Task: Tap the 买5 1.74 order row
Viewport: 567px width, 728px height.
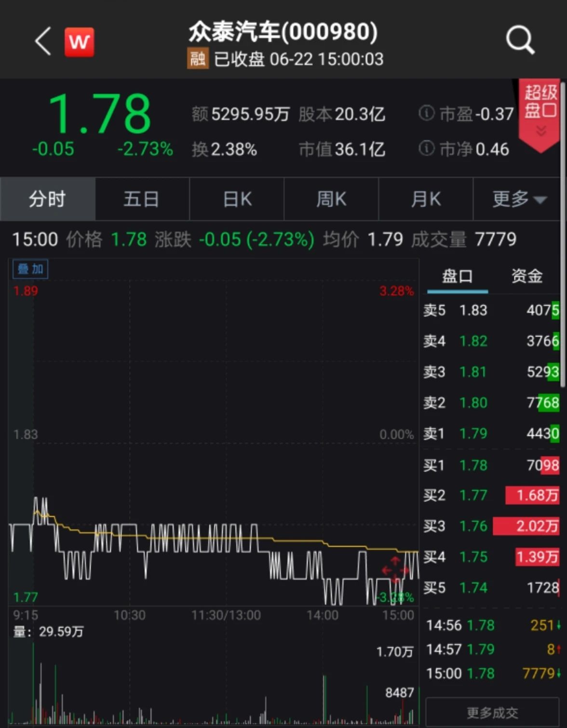Action: pos(491,588)
